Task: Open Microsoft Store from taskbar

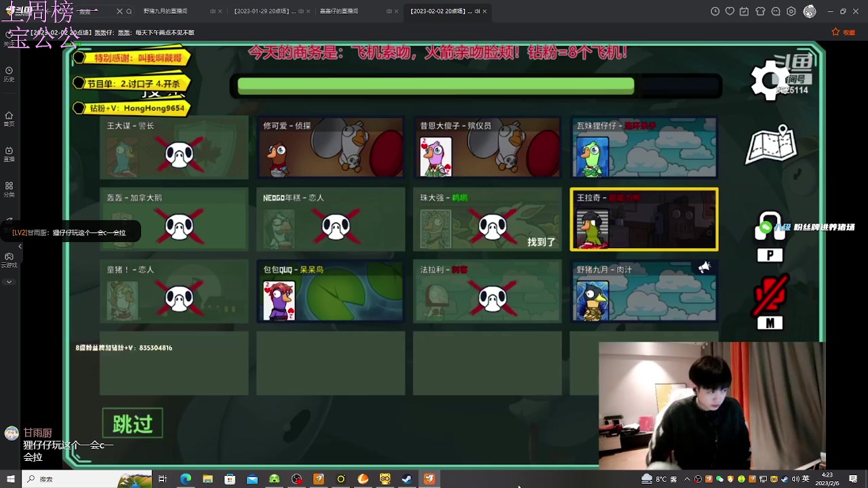Action: pyautogui.click(x=230, y=479)
